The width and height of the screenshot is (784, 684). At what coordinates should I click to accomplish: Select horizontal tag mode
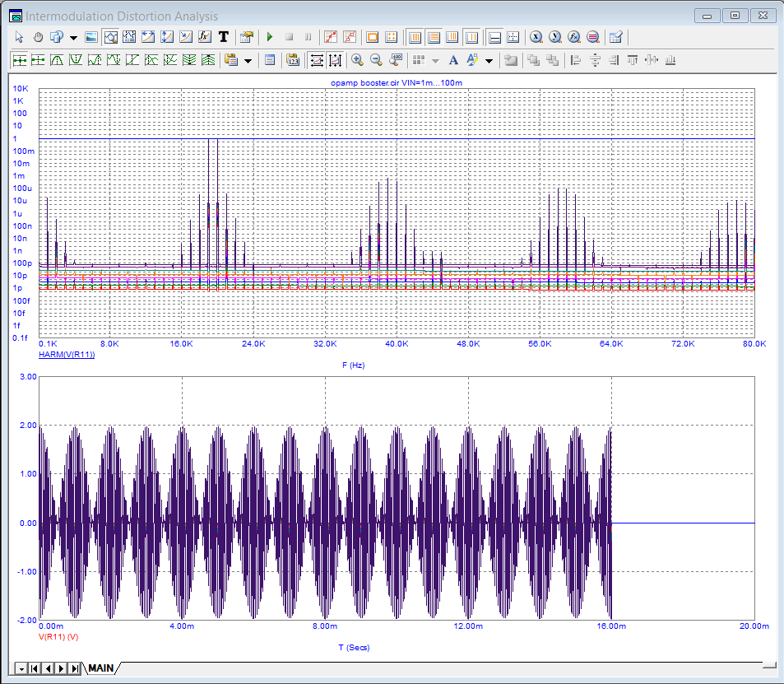pyautogui.click(x=148, y=37)
